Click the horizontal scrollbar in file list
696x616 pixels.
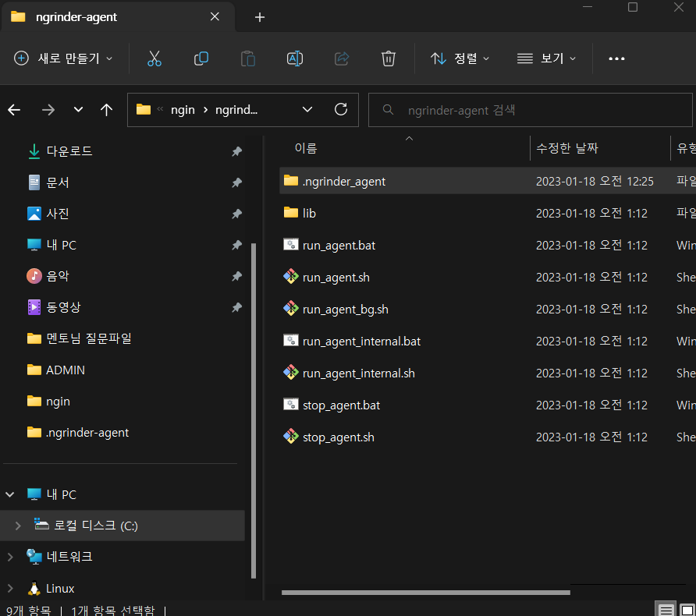(426, 593)
